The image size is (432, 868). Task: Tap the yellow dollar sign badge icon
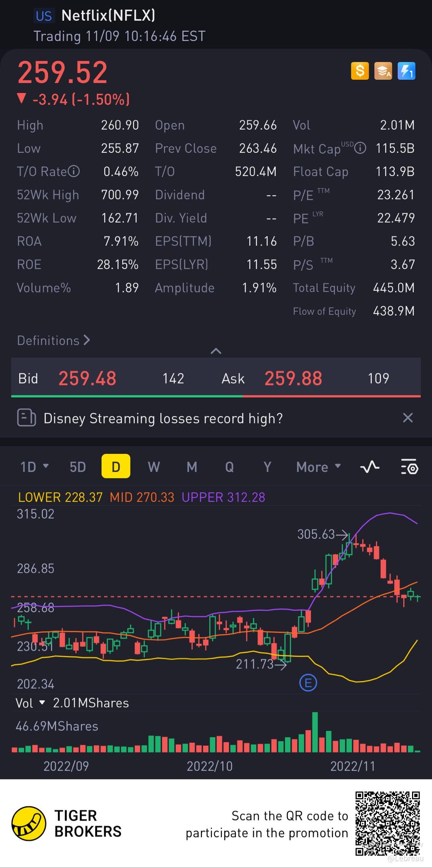tap(360, 71)
